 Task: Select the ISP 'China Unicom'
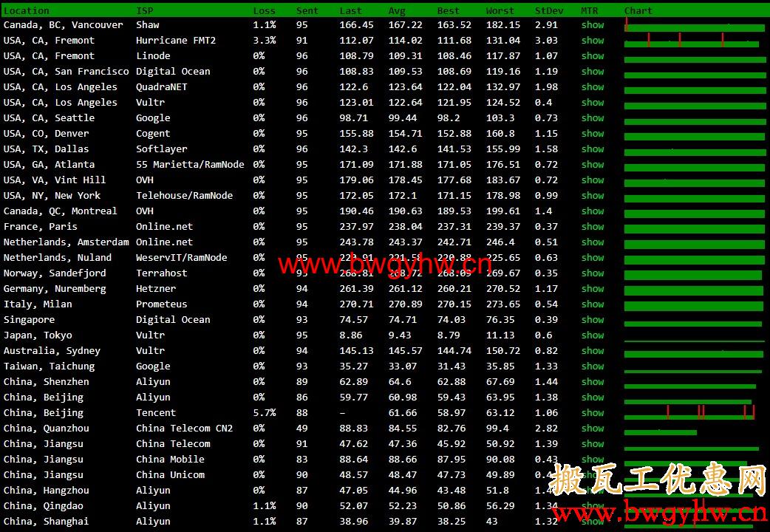170,474
